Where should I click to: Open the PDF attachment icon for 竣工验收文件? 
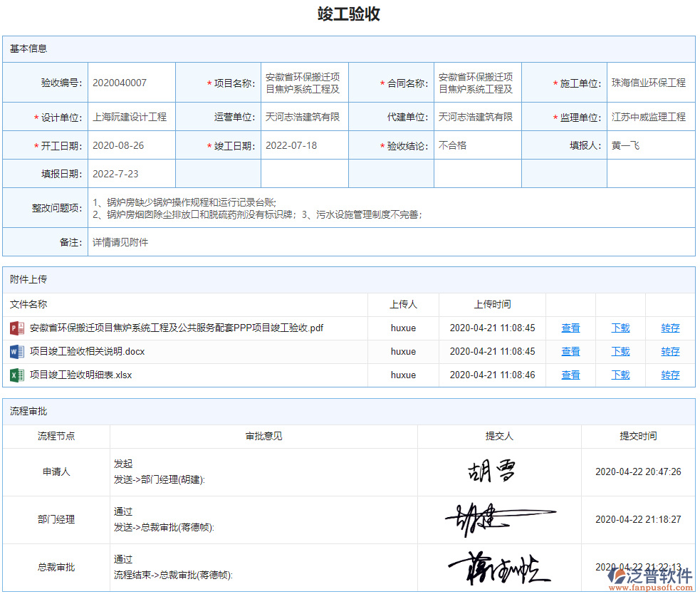[16, 328]
